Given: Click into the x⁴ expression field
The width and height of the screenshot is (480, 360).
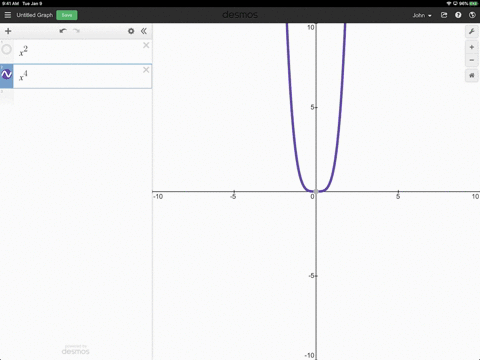Looking at the screenshot, I should [x=78, y=76].
